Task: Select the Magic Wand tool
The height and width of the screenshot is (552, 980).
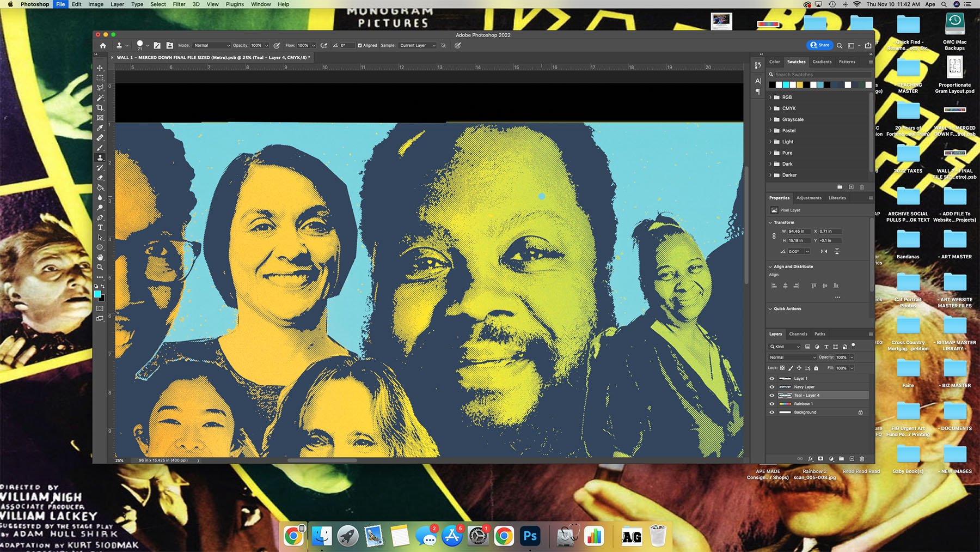Action: 100,98
